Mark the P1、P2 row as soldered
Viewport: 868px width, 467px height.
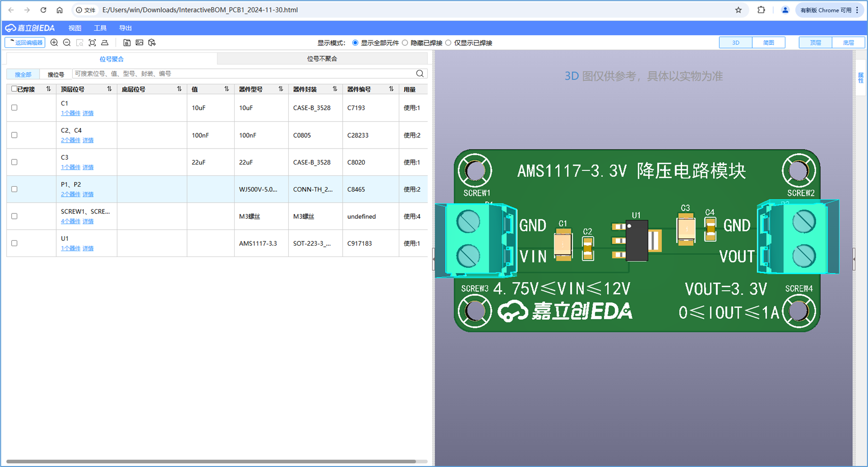click(14, 189)
